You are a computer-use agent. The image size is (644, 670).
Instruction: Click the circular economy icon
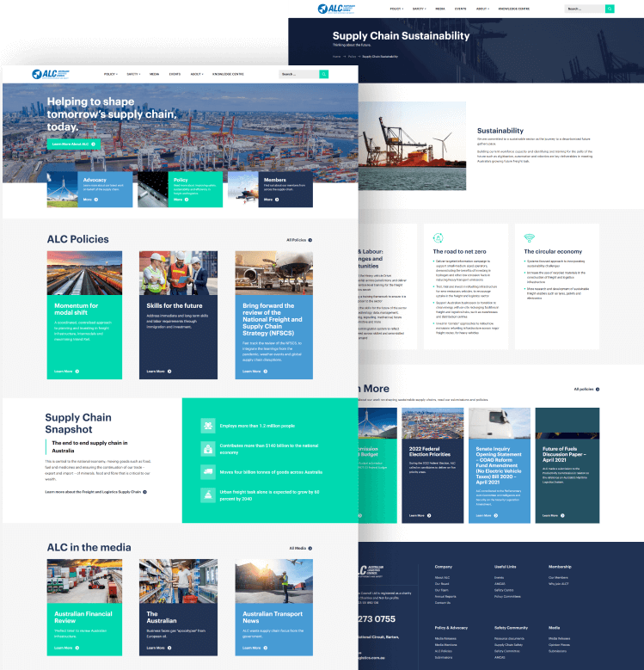(x=529, y=238)
